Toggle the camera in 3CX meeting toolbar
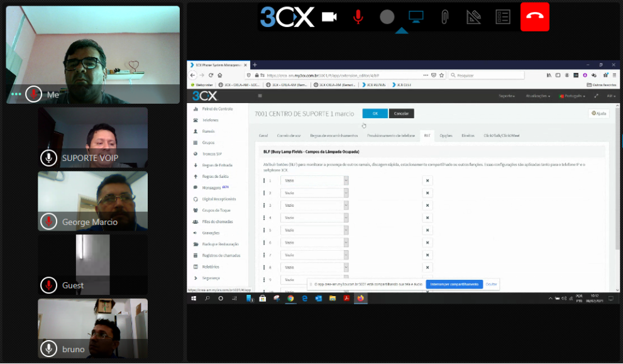This screenshot has height=364, width=623. 329,17
